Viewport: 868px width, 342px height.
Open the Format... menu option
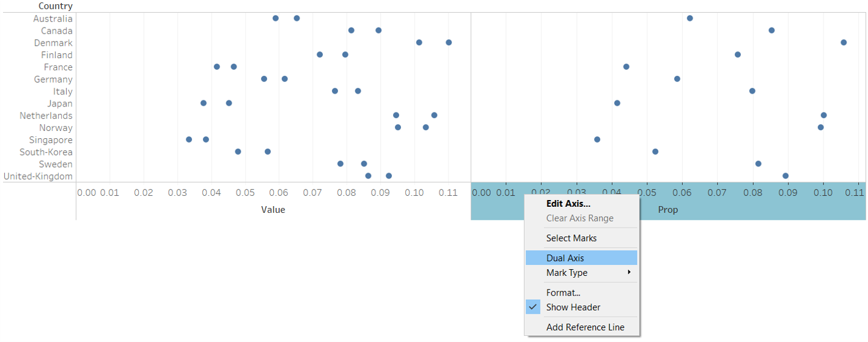tap(563, 292)
